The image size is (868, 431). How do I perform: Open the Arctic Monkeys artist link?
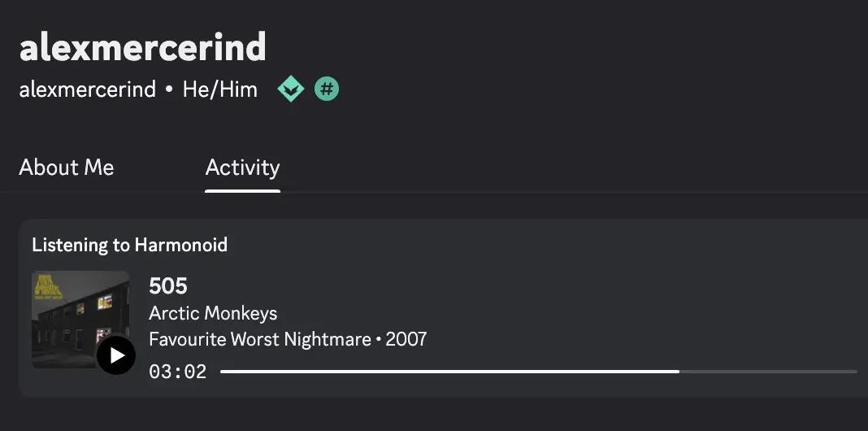coord(213,313)
